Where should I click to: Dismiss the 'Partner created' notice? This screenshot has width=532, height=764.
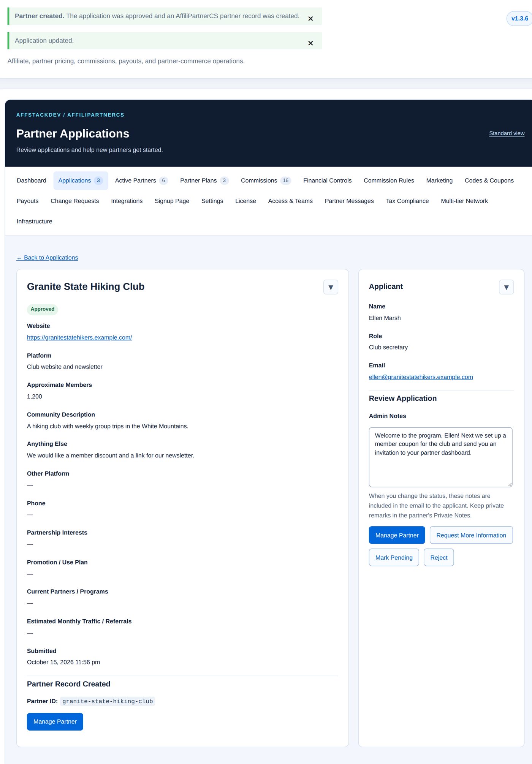tap(310, 19)
